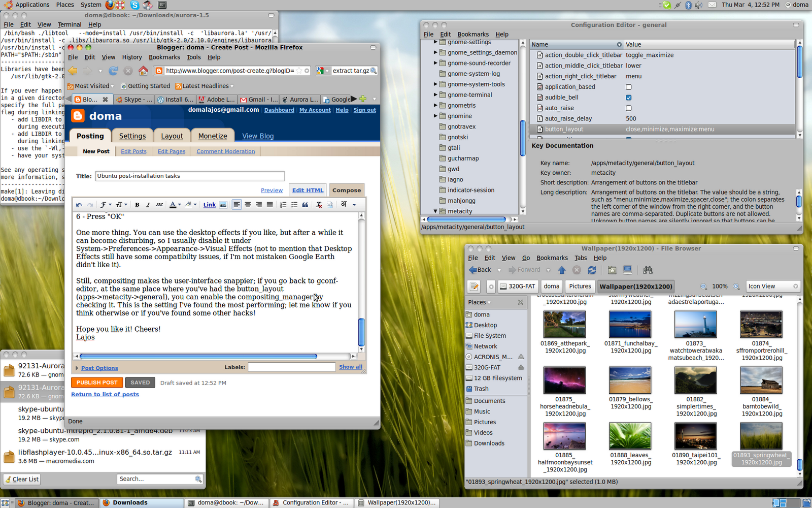Click the Downloads Search field

[x=160, y=479]
